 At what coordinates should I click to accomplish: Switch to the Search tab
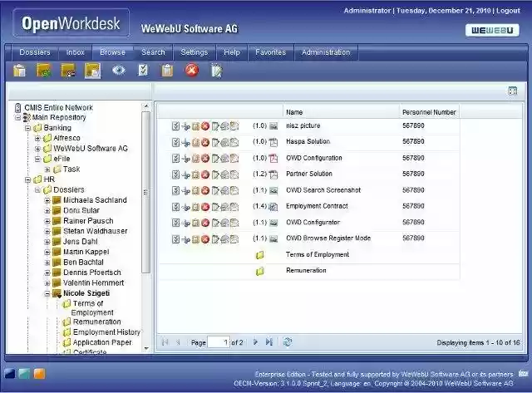pyautogui.click(x=153, y=52)
